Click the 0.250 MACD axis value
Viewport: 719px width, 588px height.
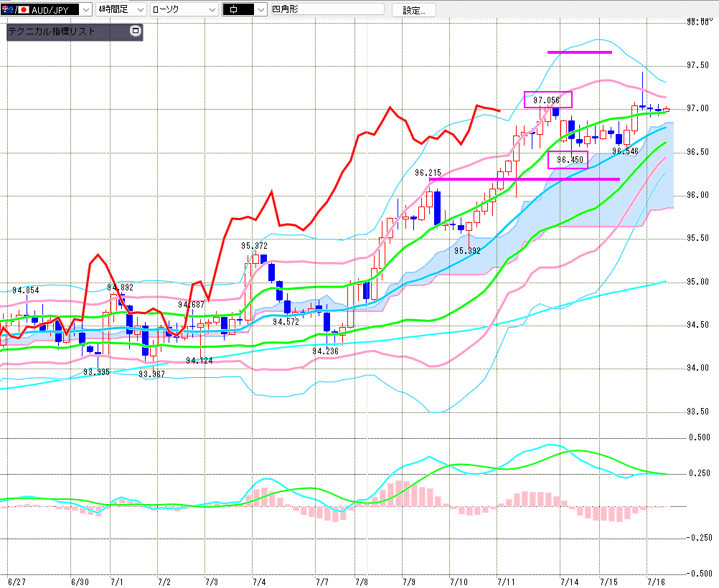700,473
